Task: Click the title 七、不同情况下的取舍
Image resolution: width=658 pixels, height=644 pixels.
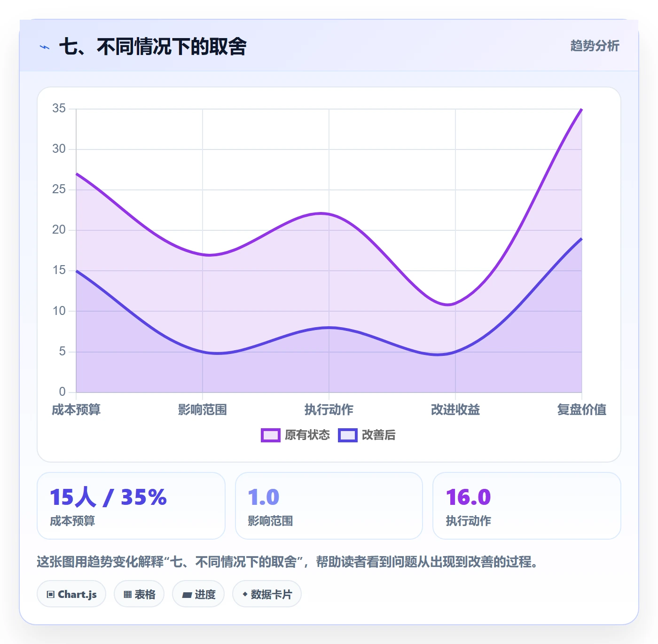Action: coord(153,47)
